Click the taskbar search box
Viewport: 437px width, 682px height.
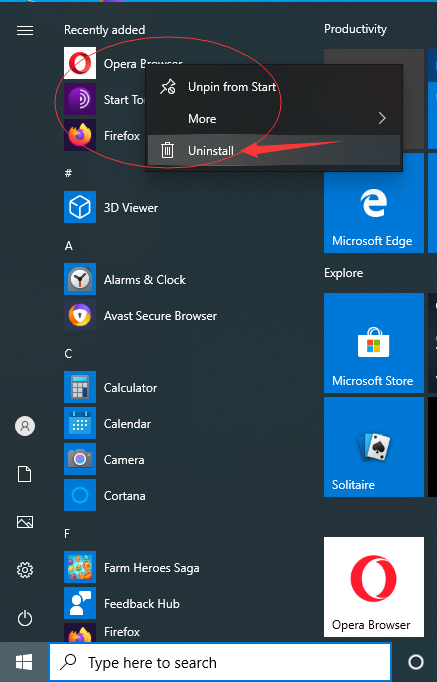[x=220, y=662]
